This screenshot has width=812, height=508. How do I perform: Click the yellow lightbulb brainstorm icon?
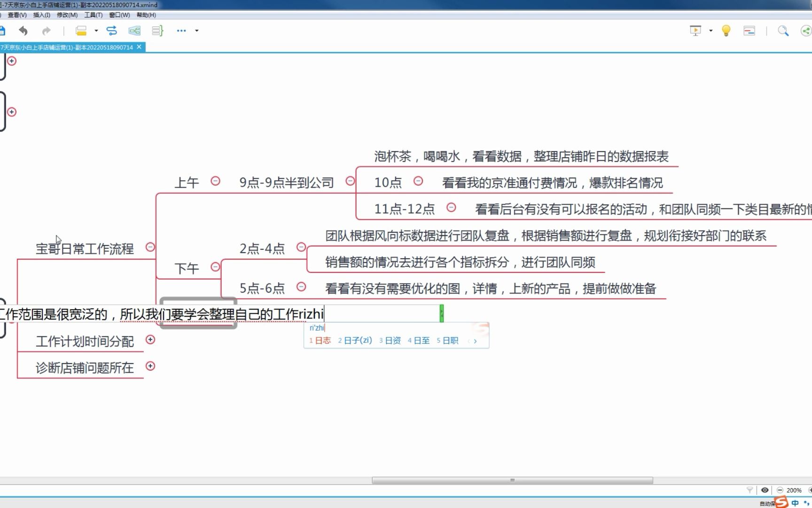(726, 31)
